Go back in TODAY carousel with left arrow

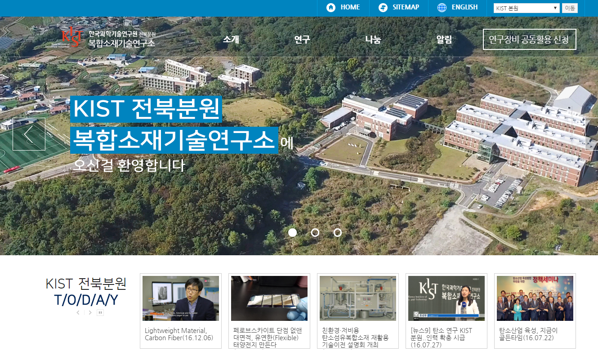(x=78, y=312)
